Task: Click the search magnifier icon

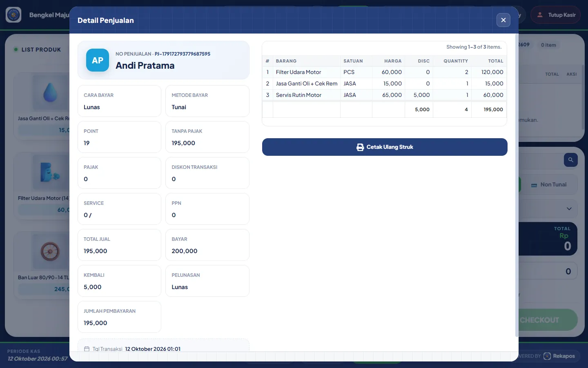Action: click(571, 160)
